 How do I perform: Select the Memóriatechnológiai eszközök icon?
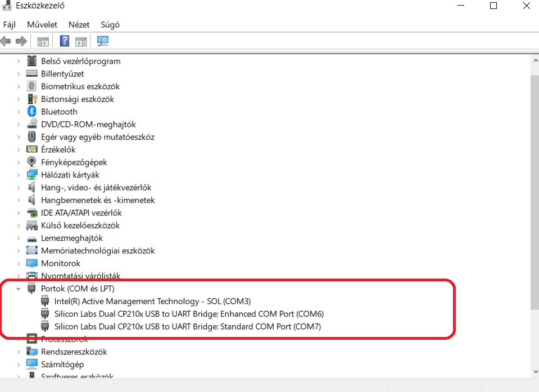coord(31,250)
